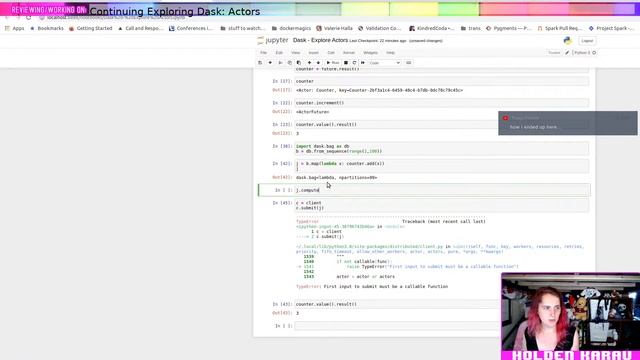
Task: Open the View menu
Action: point(296,53)
